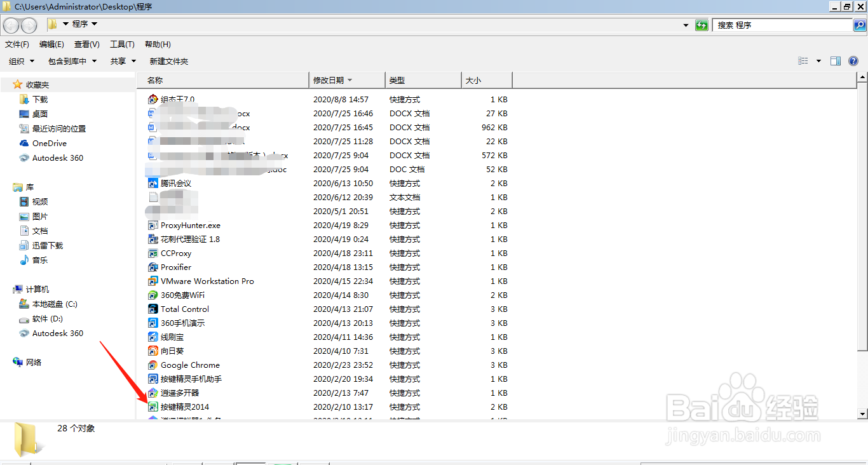The height and width of the screenshot is (465, 868).
Task: Click the Google Chrome shortcut icon
Action: pos(153,365)
